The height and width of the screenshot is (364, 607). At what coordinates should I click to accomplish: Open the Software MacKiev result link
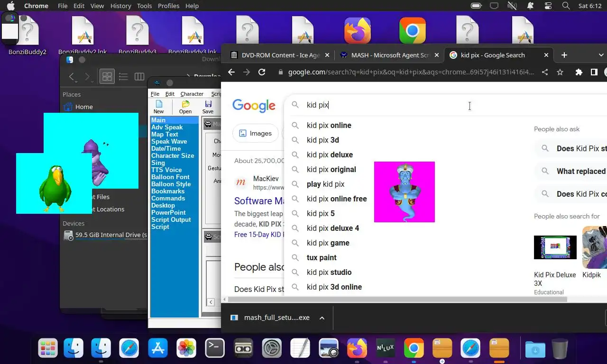(259, 200)
